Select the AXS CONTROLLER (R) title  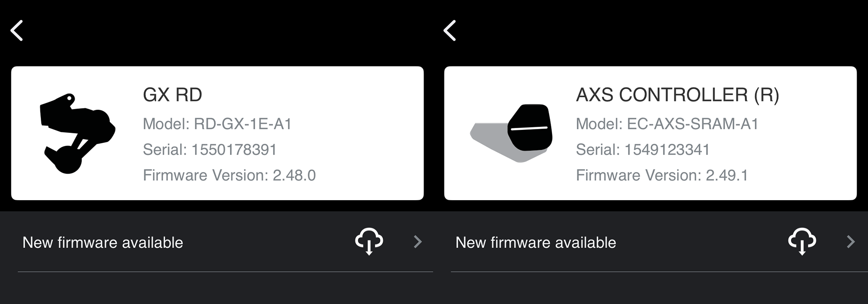click(x=677, y=95)
